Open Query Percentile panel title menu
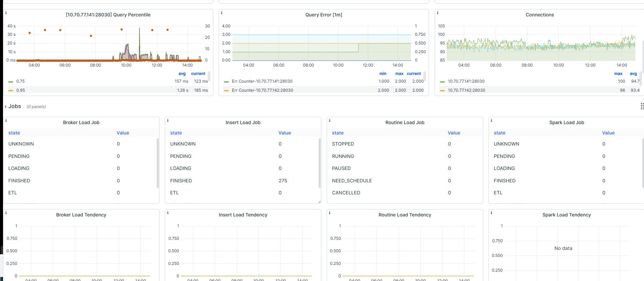 click(x=108, y=15)
